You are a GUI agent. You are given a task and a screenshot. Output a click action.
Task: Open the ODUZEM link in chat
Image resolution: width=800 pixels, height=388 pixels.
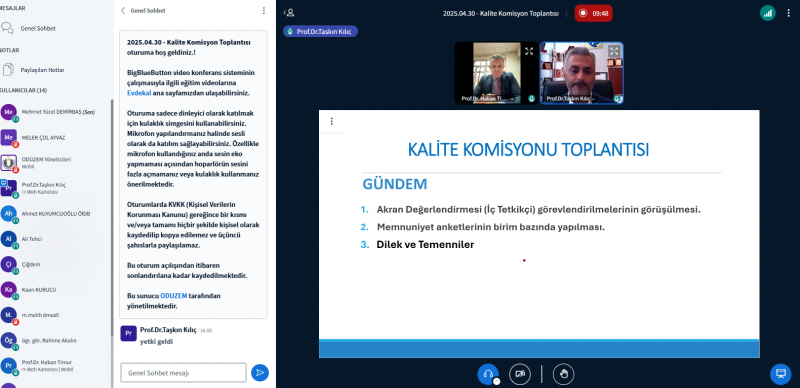click(173, 296)
